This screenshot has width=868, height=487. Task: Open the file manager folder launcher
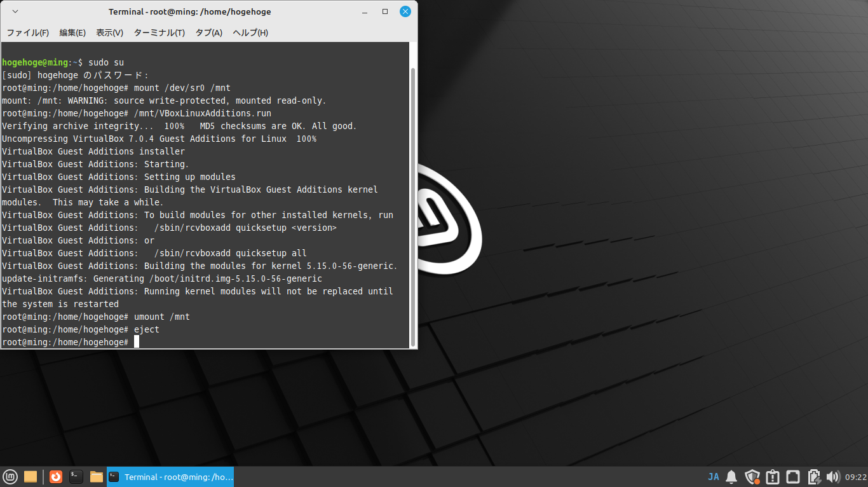(x=97, y=477)
